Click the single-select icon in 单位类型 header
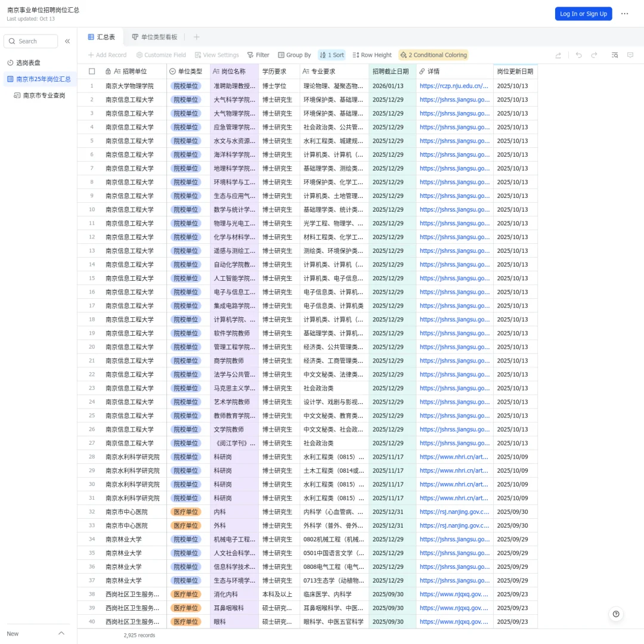The image size is (644, 644). click(x=172, y=72)
